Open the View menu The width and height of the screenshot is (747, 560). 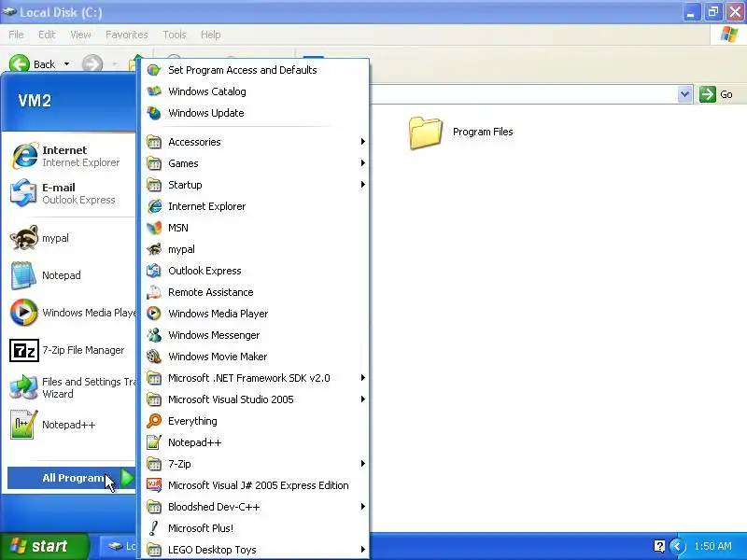tap(80, 35)
